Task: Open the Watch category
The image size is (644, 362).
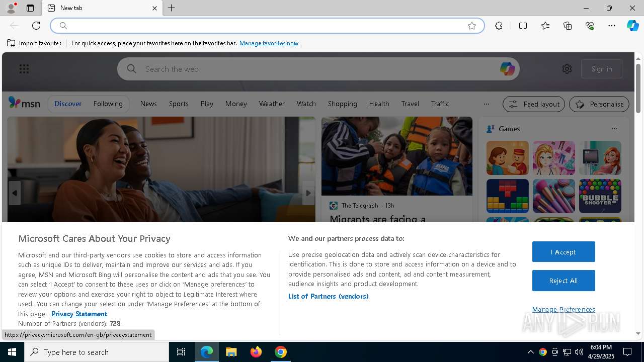Action: tap(306, 104)
